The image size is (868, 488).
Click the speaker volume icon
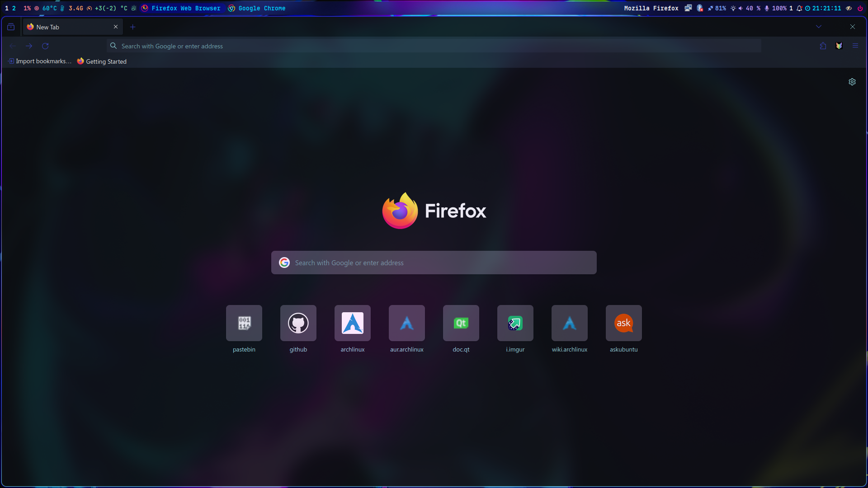click(x=741, y=8)
